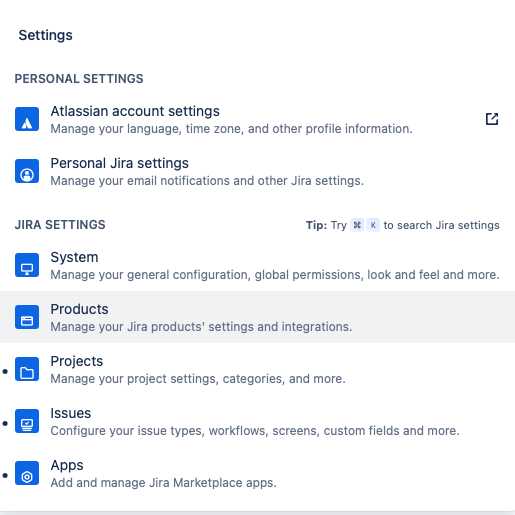515x515 pixels.
Task: Click the external link icon for Atlassian account
Action: [492, 119]
